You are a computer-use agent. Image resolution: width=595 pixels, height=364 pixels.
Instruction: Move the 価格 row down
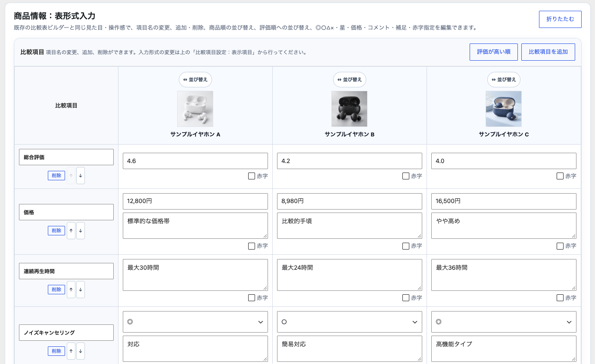[x=81, y=231]
